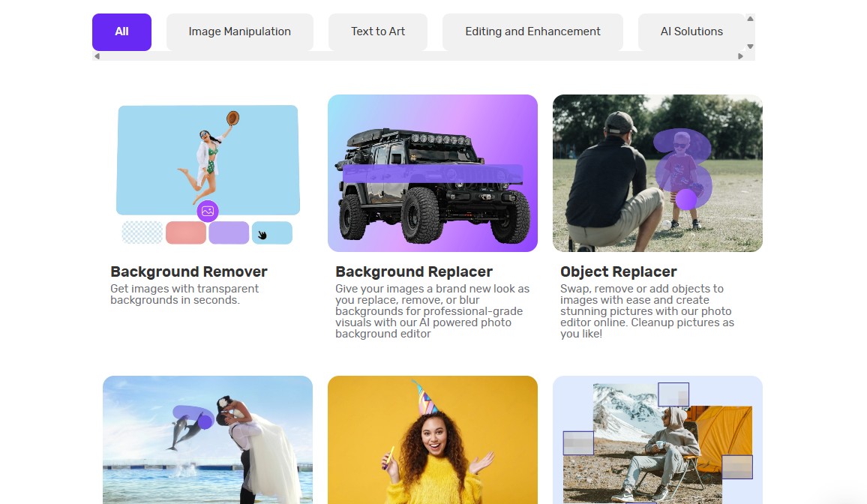Open the Background Remover tool title
867x504 pixels.
(x=189, y=271)
